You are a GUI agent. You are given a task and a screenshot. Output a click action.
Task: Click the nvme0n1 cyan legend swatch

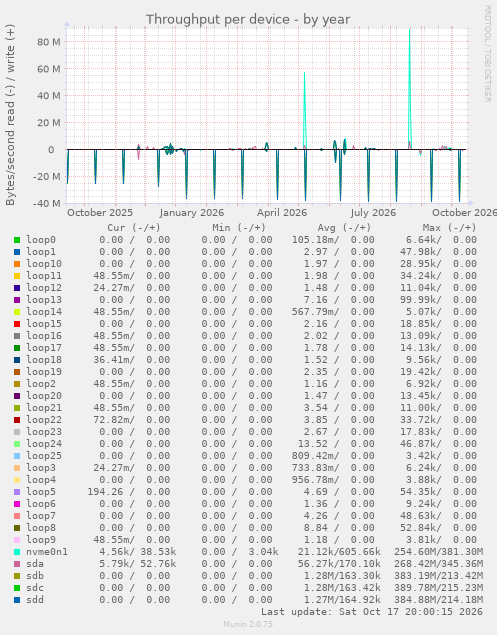click(17, 552)
